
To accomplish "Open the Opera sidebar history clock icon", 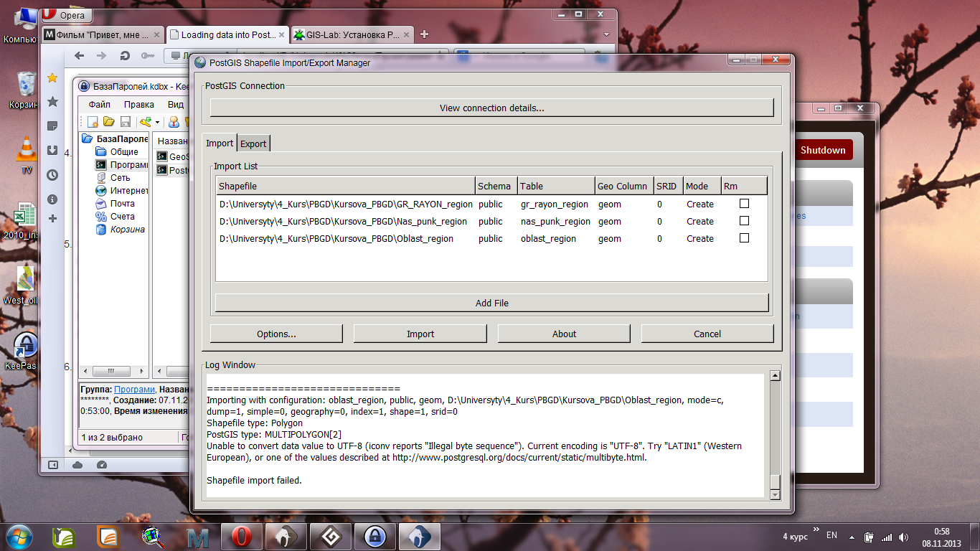I will 52,175.
